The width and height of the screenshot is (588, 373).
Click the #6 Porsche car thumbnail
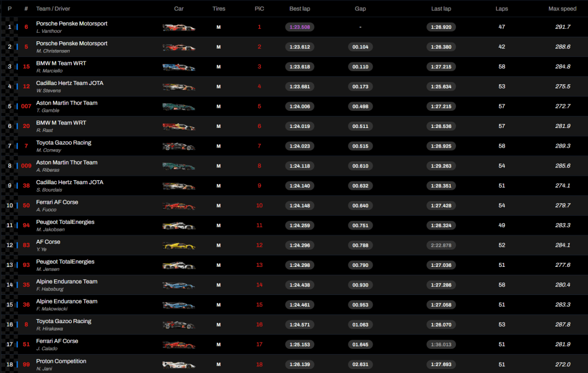coord(179,28)
